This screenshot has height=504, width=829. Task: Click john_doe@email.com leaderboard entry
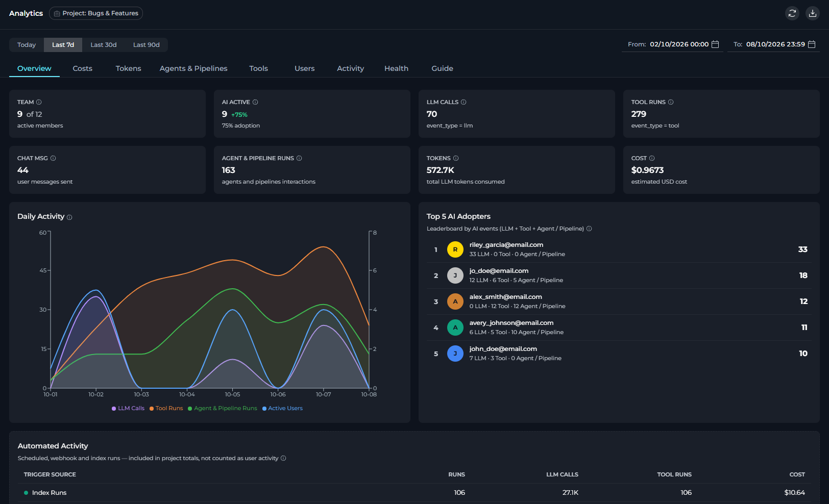click(x=619, y=354)
